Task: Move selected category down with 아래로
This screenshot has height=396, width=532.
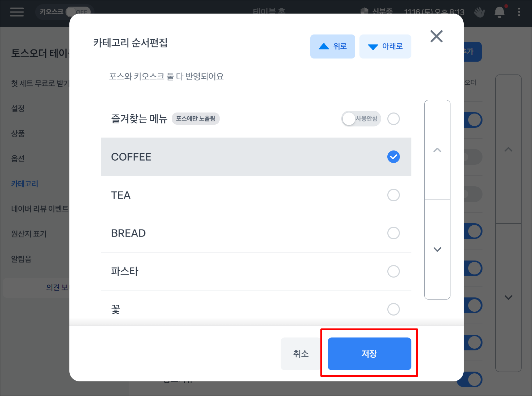Action: point(385,46)
